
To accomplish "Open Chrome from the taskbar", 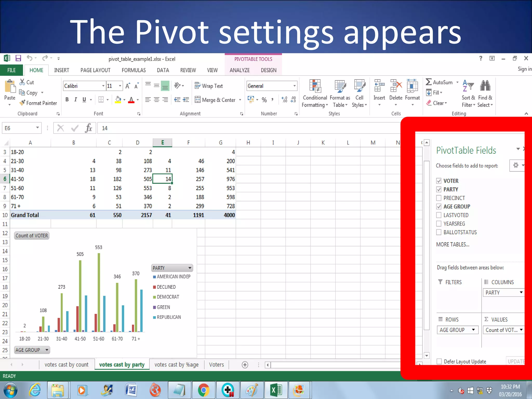I will point(203,390).
